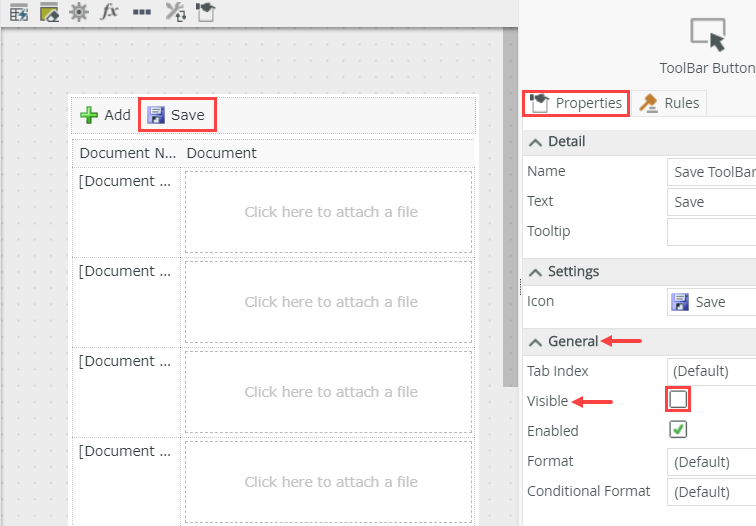Edit the Text property field
This screenshot has height=526, width=756.
[x=712, y=202]
